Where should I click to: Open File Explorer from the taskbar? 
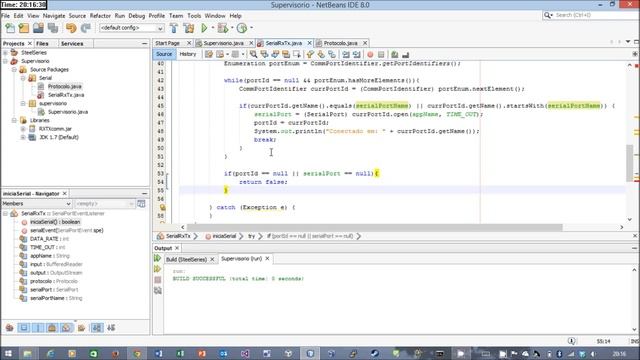tap(27, 353)
